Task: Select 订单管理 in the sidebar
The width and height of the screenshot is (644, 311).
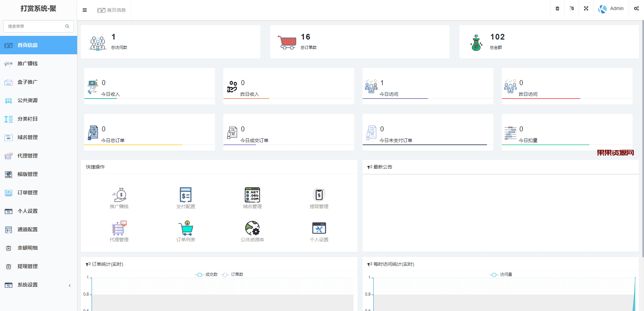Action: click(28, 193)
